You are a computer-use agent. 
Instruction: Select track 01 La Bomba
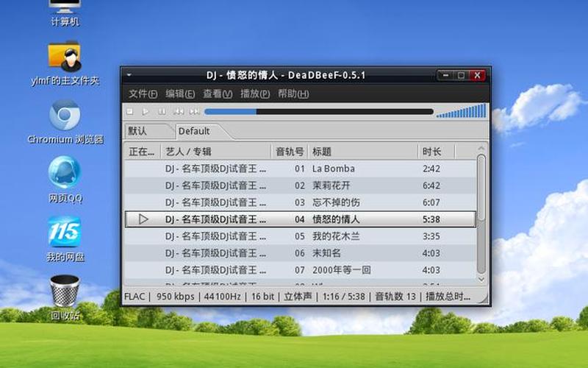301,169
